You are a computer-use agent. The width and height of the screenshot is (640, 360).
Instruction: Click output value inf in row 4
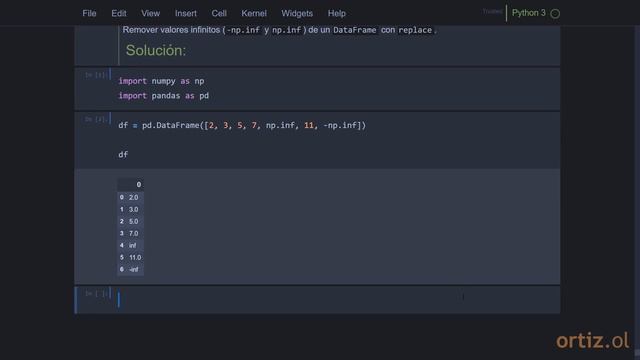coord(133,245)
